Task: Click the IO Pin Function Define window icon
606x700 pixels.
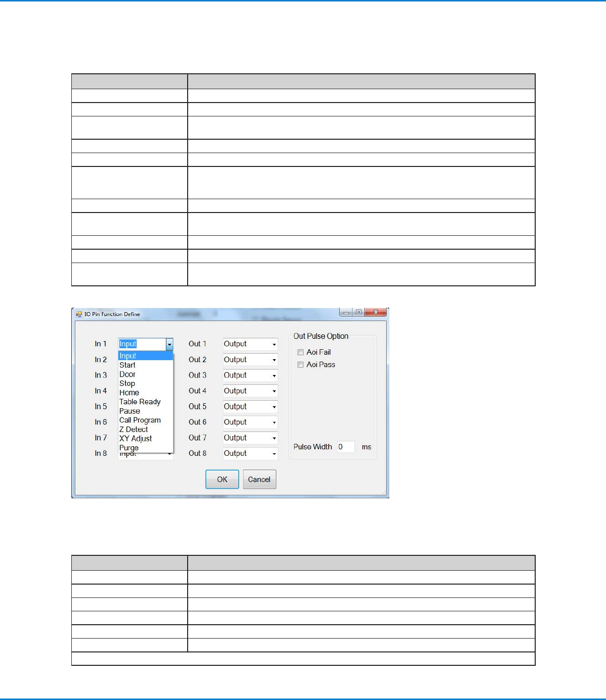Action: (79, 314)
